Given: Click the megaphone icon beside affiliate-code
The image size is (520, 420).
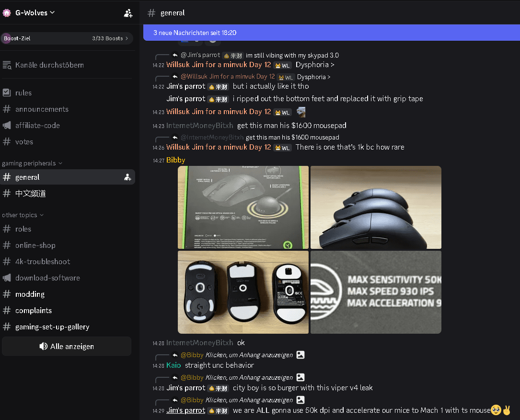Looking at the screenshot, I should pyautogui.click(x=7, y=126).
